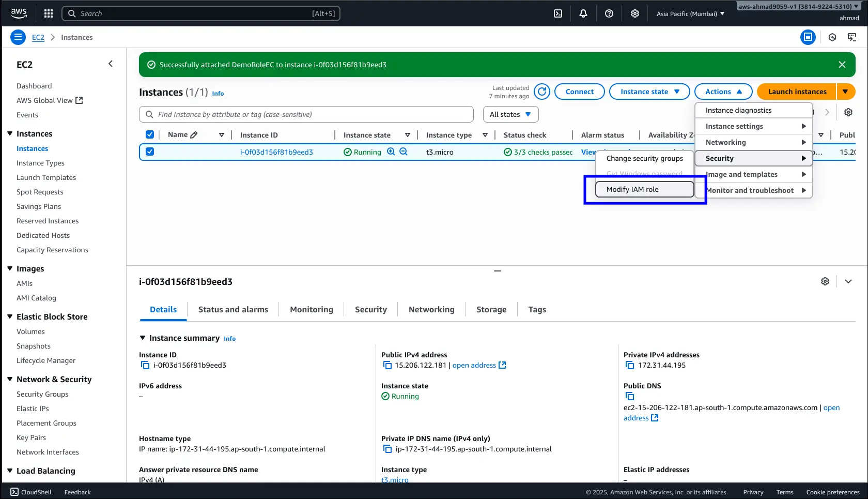Screen dimensions: 868x499
Task: Click the zoom-in magnifier beside Running
Action: [391, 152]
